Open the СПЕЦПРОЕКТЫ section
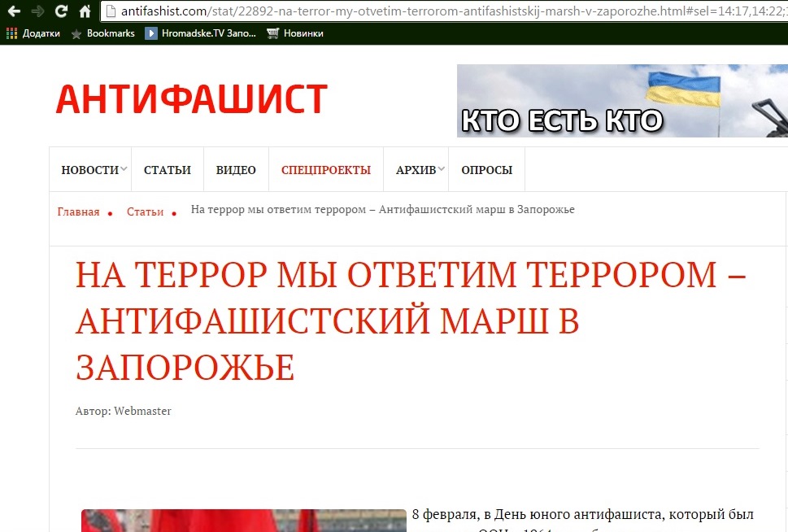Screen dimensions: 788x532 click(325, 169)
